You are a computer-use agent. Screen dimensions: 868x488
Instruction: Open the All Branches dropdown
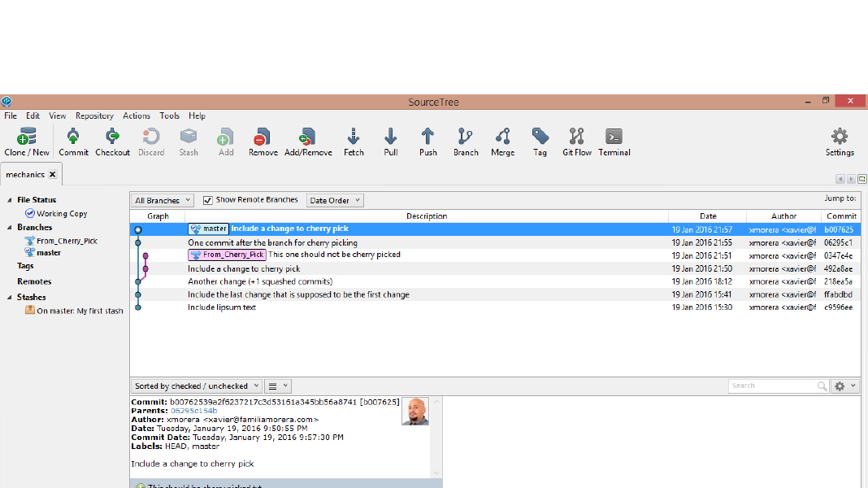coord(163,200)
